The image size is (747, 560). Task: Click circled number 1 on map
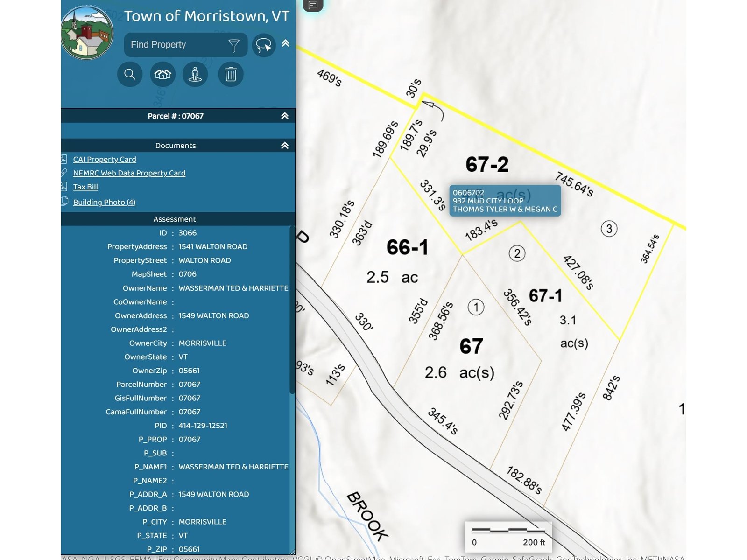point(476,307)
